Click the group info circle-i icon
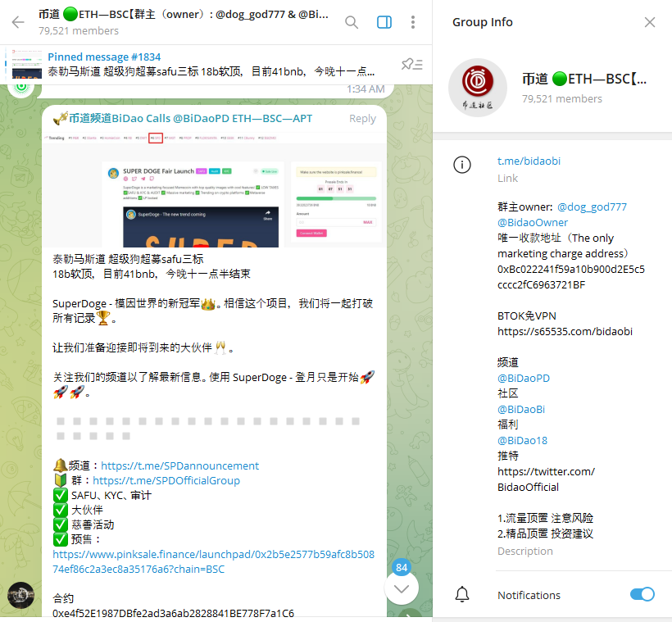 462,164
